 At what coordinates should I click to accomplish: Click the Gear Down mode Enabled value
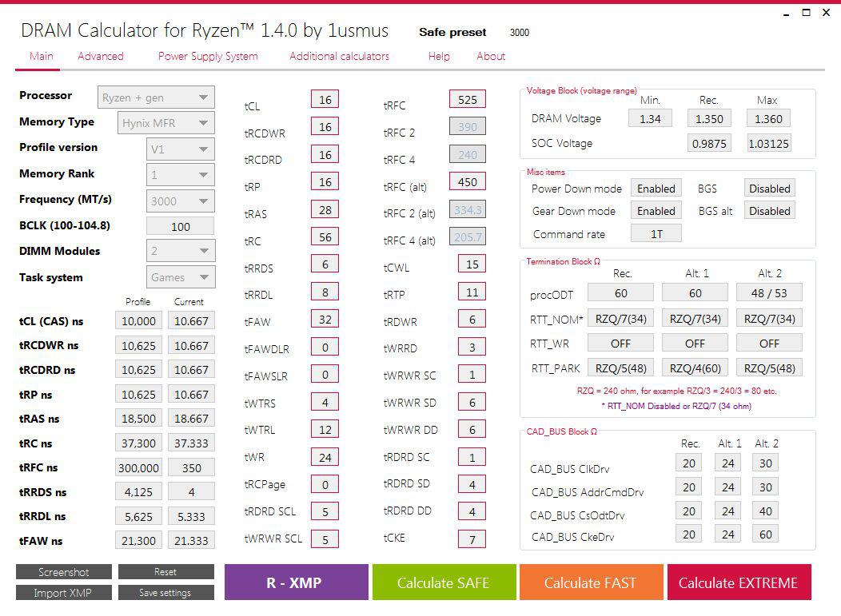[656, 211]
